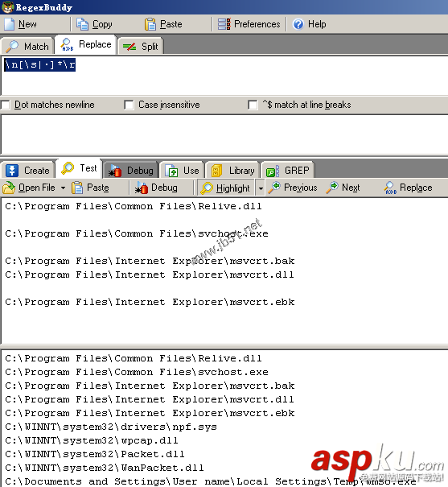448x487 pixels.
Task: Click the Paste icon in Test toolbar
Action: (77, 188)
